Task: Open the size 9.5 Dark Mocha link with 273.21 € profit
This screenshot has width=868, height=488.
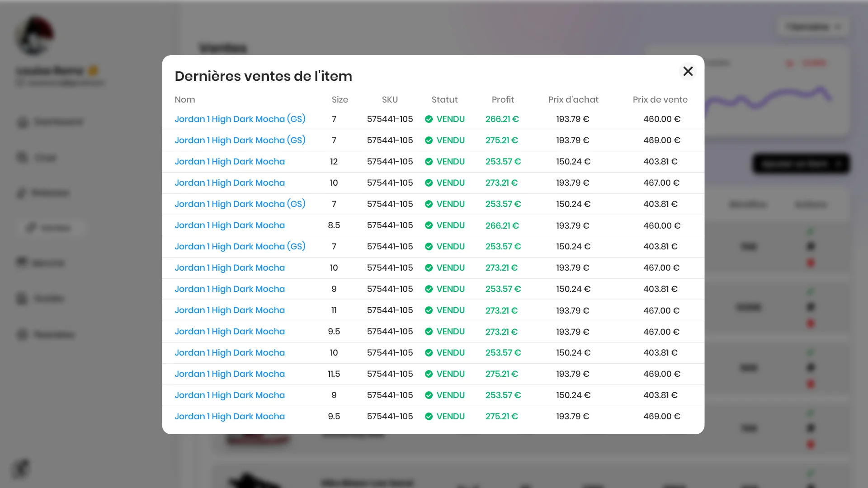Action: [x=230, y=332]
